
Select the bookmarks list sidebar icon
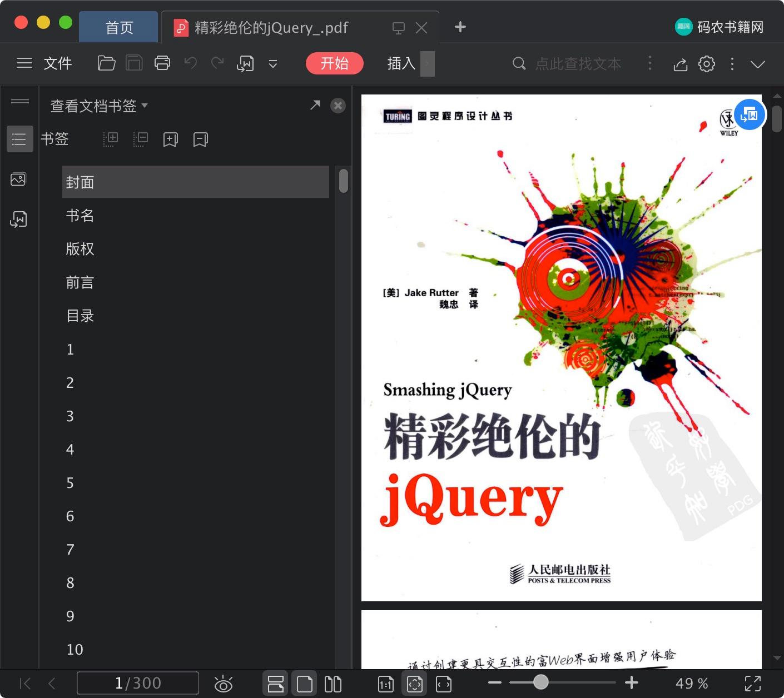[x=19, y=139]
